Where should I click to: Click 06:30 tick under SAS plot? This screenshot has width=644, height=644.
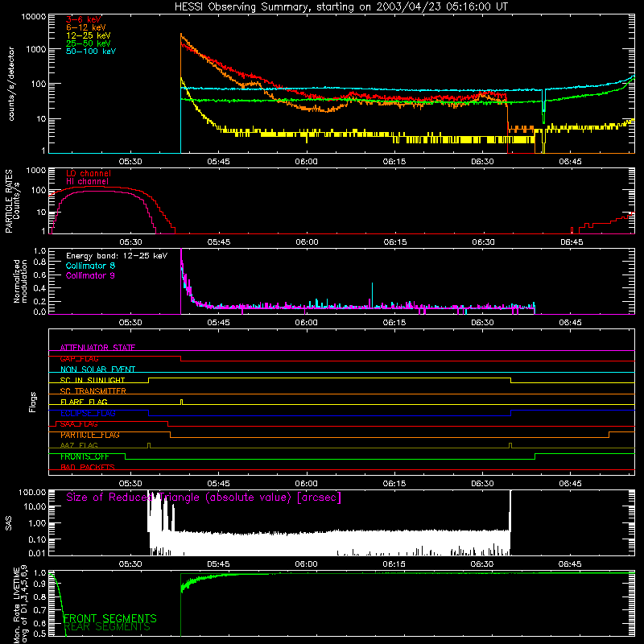click(x=482, y=564)
